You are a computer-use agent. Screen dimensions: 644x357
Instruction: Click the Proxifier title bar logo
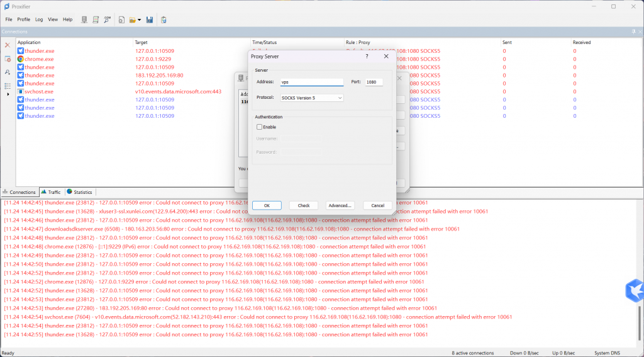(6, 6)
